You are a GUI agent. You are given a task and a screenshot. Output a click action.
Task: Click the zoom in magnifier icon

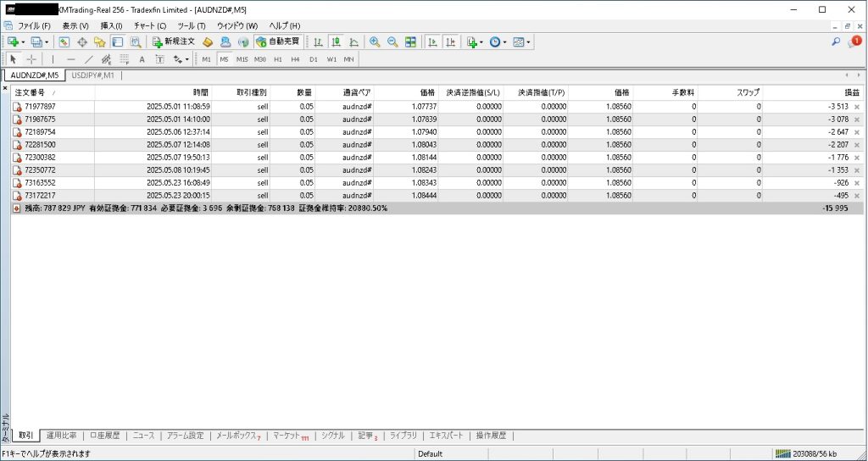click(x=375, y=42)
